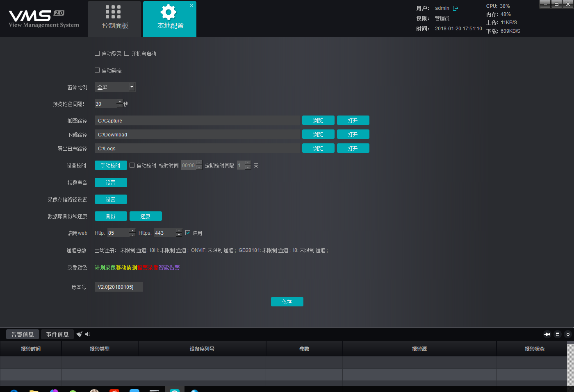Close the VMS application window
Viewport: 574px width, 392px height.
(x=568, y=4)
